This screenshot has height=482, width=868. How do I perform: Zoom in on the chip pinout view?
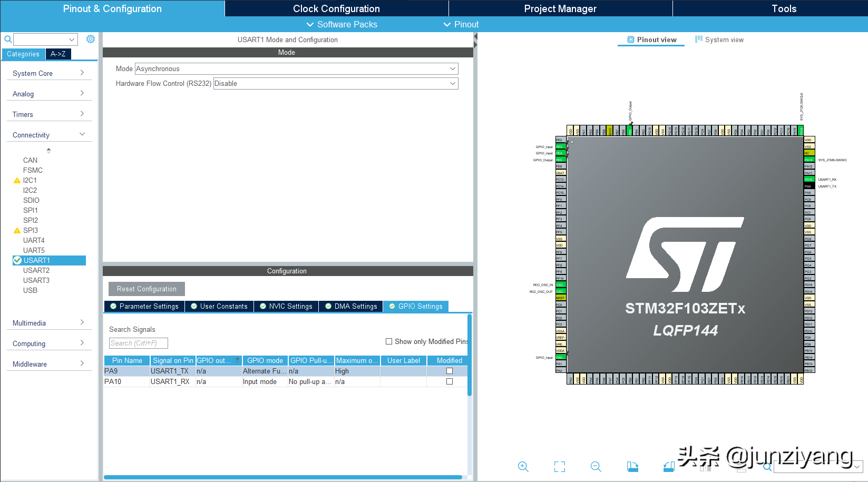point(523,467)
